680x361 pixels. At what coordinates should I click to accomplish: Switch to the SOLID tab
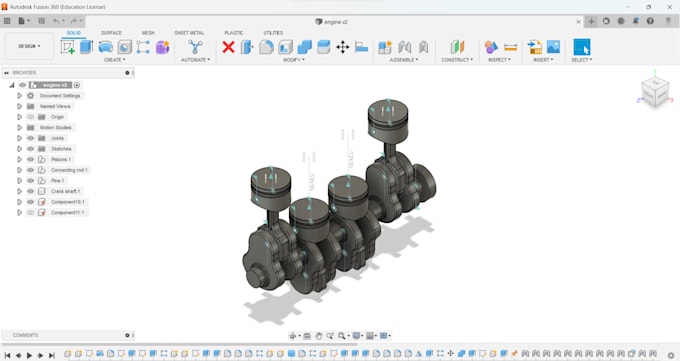(74, 33)
